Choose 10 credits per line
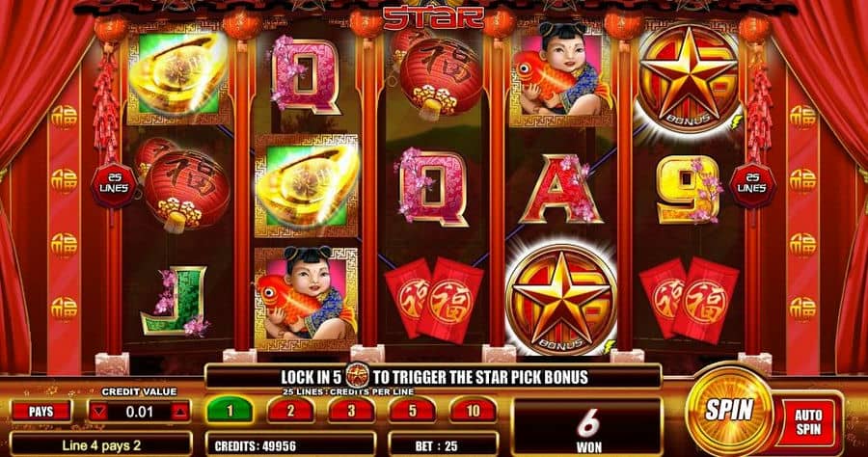868x457 pixels. pos(473,411)
